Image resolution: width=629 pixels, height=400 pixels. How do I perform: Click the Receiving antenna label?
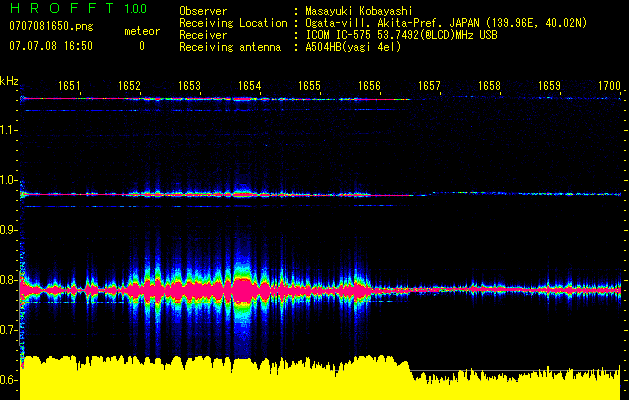point(230,47)
